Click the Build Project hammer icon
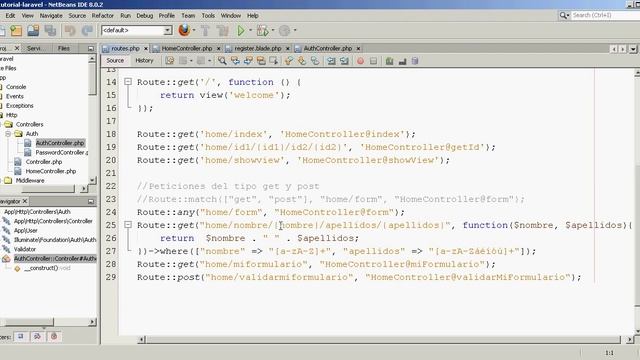 pyautogui.click(x=205, y=31)
